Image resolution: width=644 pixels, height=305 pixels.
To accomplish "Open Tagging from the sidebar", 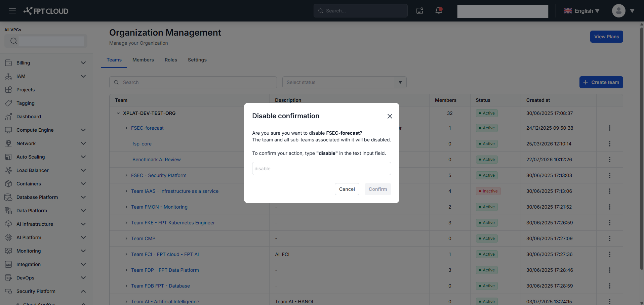I will [26, 103].
